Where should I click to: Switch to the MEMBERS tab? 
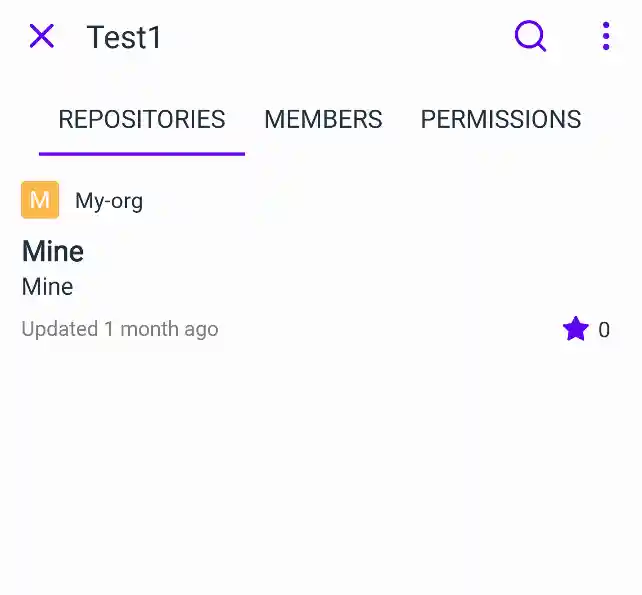[323, 120]
